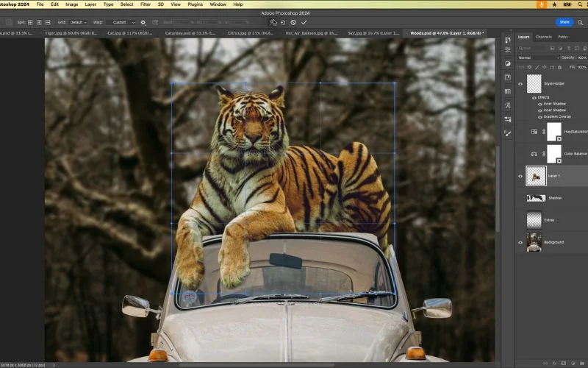Switch to the Paths panel tab
Image resolution: width=588 pixels, height=368 pixels.
tap(563, 37)
